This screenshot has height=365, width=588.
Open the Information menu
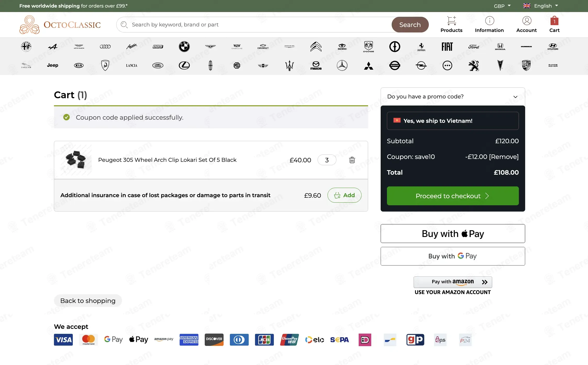click(x=489, y=24)
